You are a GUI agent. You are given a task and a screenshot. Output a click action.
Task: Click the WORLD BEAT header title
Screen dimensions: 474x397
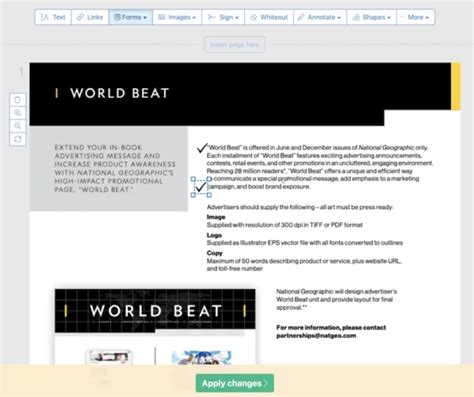click(x=120, y=93)
